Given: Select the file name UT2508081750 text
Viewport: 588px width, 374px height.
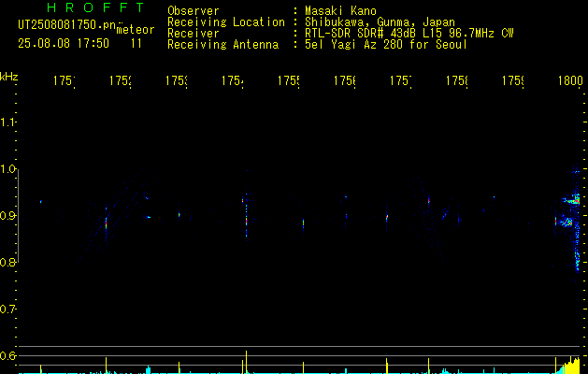Looking at the screenshot, I should [x=67, y=25].
